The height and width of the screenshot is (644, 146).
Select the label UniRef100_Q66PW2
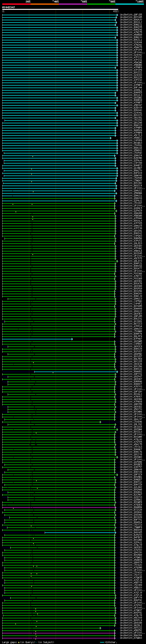pos(131,354)
